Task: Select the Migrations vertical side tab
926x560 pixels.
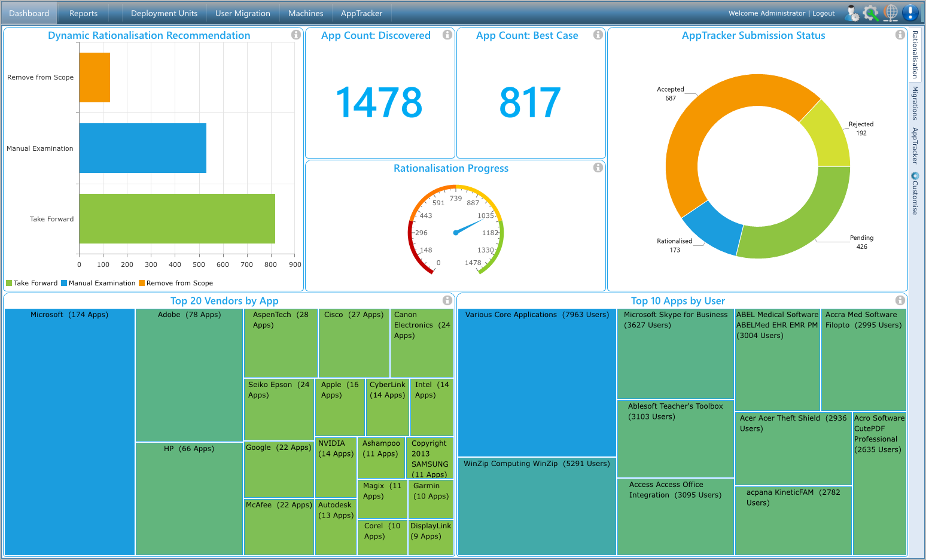Action: click(915, 103)
